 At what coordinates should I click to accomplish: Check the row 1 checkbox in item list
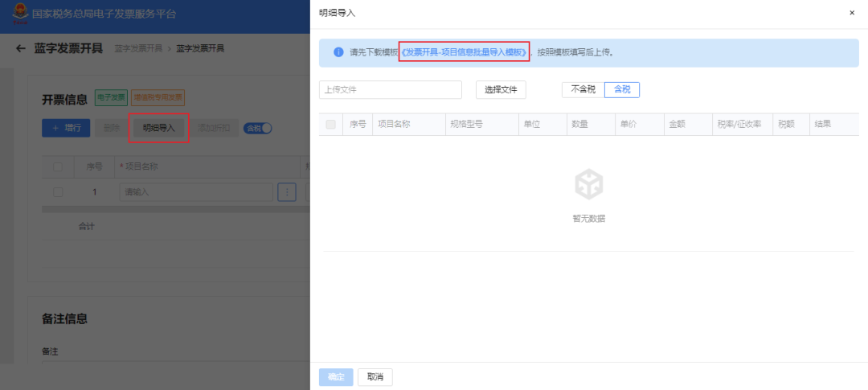pos(58,192)
